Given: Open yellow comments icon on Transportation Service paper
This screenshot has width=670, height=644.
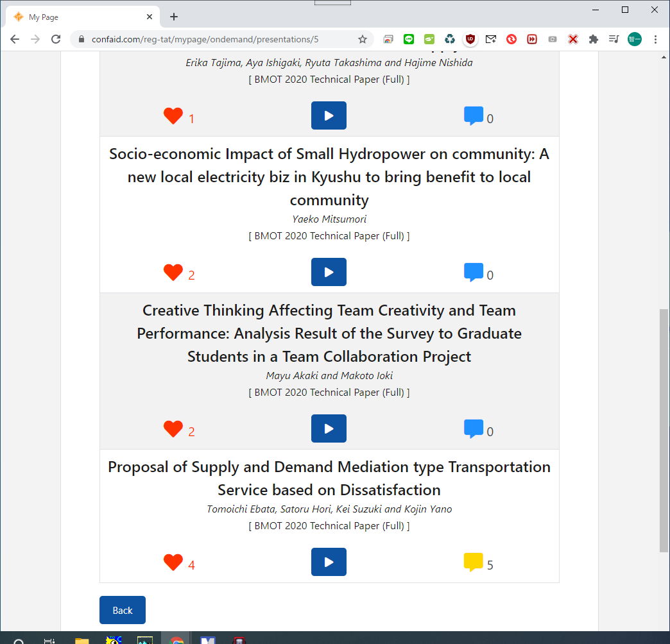Looking at the screenshot, I should click(x=473, y=563).
